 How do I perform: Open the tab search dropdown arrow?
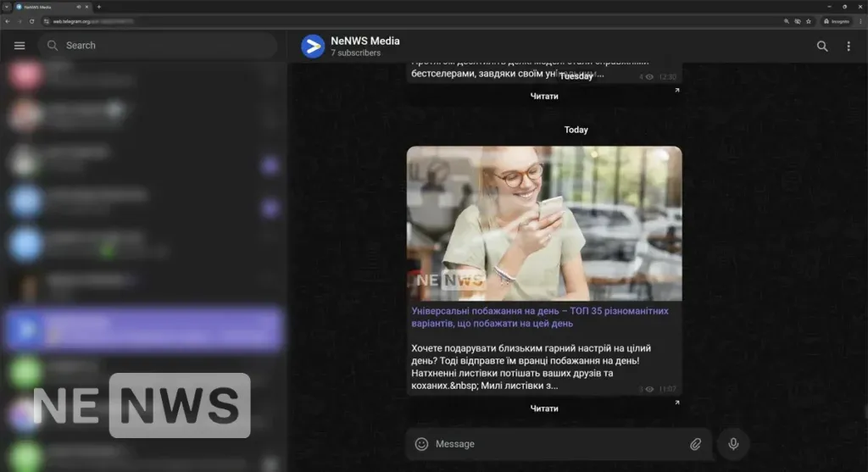tap(7, 7)
